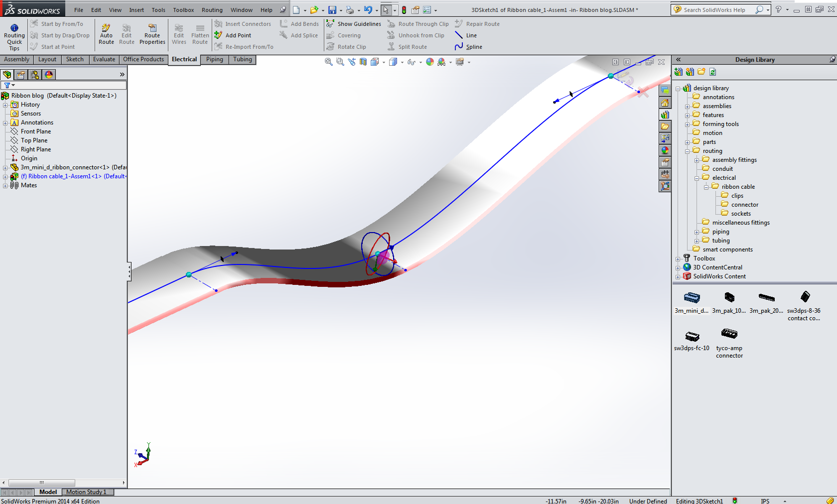Click the Split Route tool
The image size is (837, 504).
point(407,47)
